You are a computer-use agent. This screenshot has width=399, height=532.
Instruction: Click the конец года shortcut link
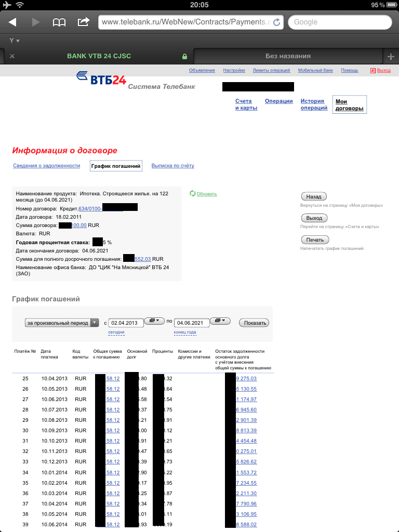(185, 332)
